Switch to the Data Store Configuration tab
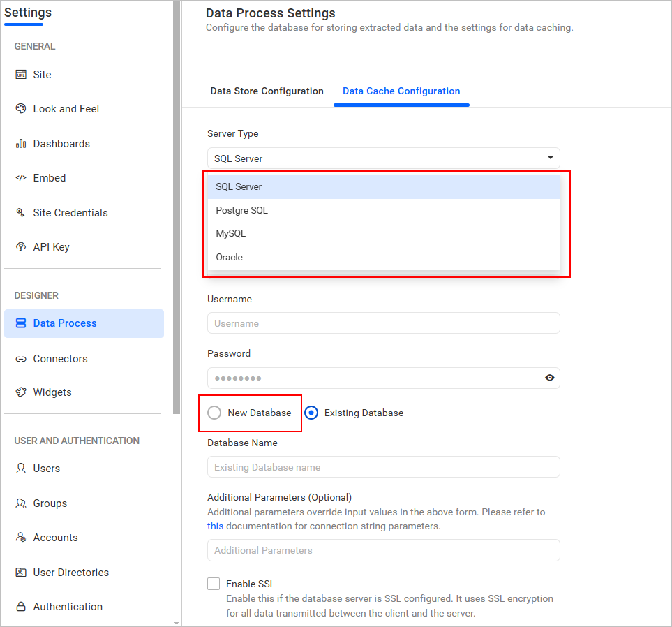The height and width of the screenshot is (627, 672). [x=267, y=91]
